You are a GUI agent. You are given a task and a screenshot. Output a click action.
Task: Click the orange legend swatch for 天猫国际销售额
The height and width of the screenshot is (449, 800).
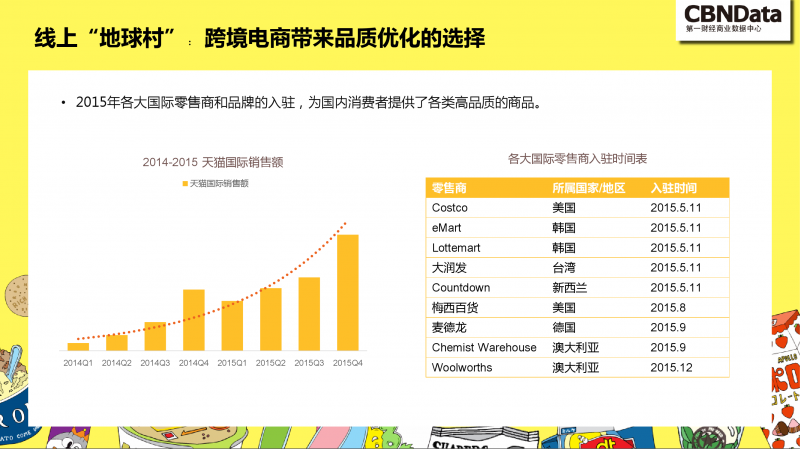[185, 184]
